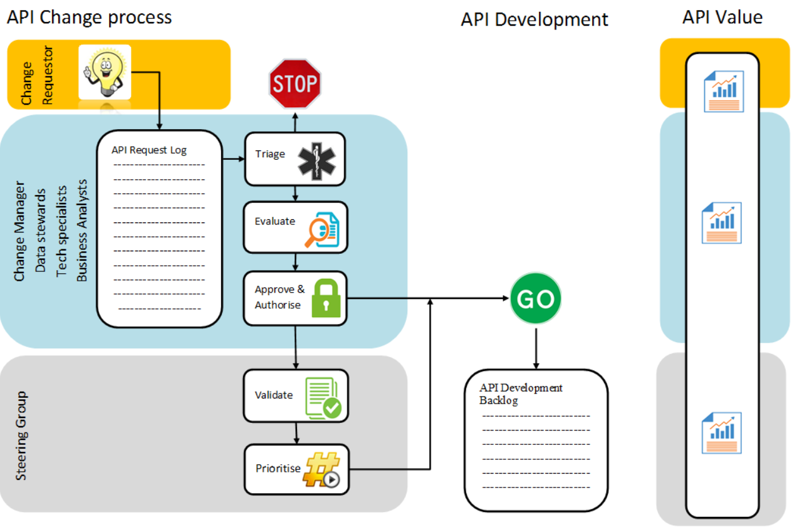Click the middle API Value chart icon
Viewport: 792px width, 532px height.
click(x=722, y=222)
